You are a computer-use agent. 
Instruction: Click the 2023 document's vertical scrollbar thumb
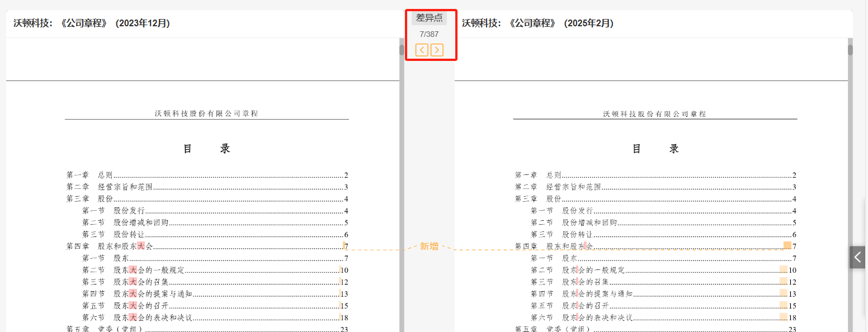402,50
